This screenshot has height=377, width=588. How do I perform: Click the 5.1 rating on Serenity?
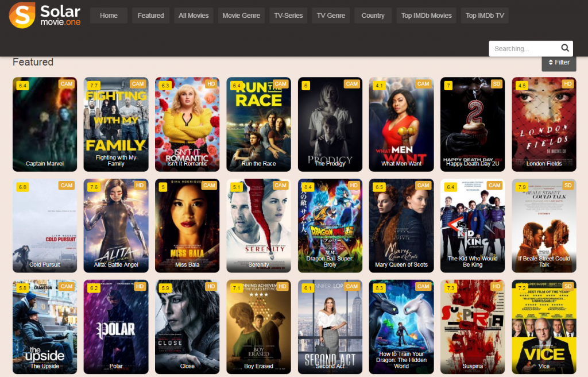point(236,187)
